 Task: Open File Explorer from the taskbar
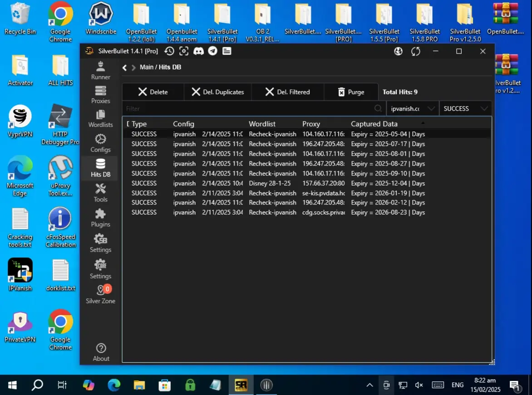pyautogui.click(x=139, y=385)
